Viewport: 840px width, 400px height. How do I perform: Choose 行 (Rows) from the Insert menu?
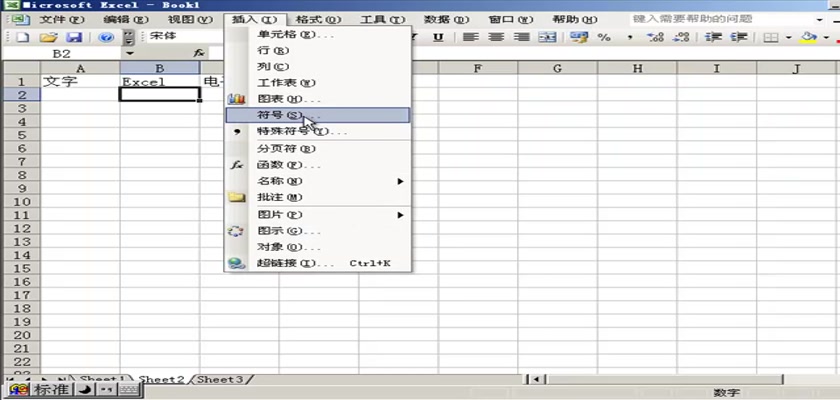tap(318, 51)
